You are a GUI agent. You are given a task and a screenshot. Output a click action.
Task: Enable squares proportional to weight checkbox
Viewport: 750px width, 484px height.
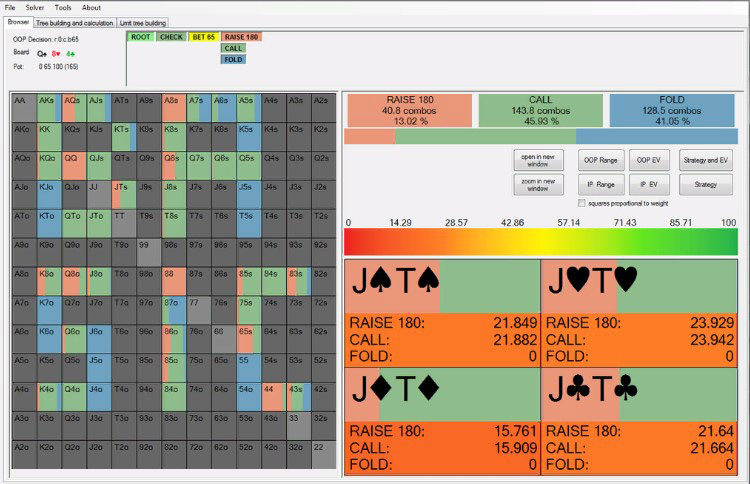tap(583, 203)
